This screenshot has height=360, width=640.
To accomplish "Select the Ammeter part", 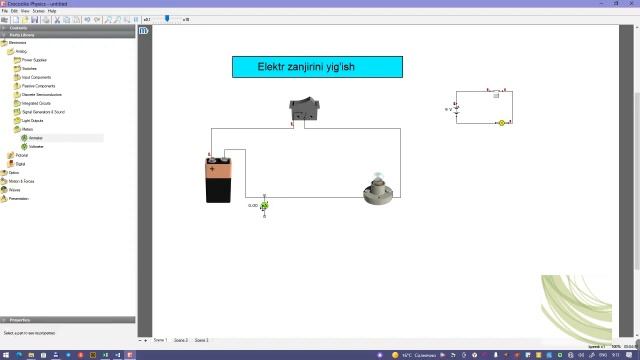I will pyautogui.click(x=32, y=138).
